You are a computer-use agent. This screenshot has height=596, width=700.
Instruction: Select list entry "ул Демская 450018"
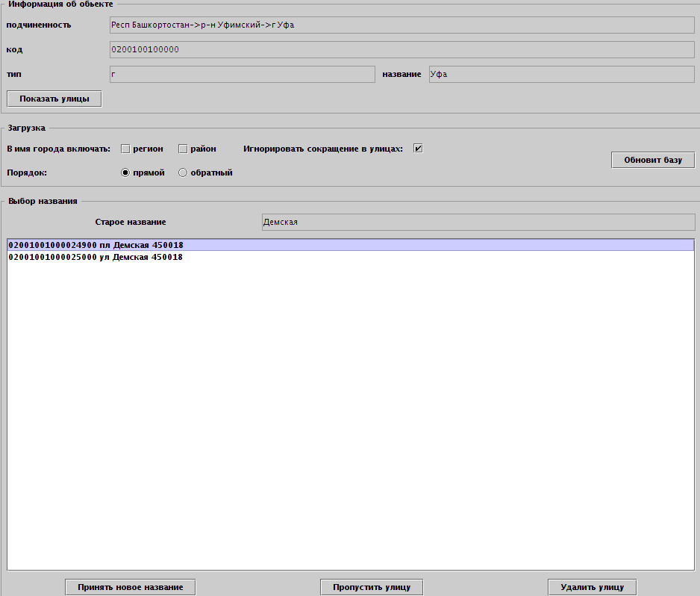96,257
